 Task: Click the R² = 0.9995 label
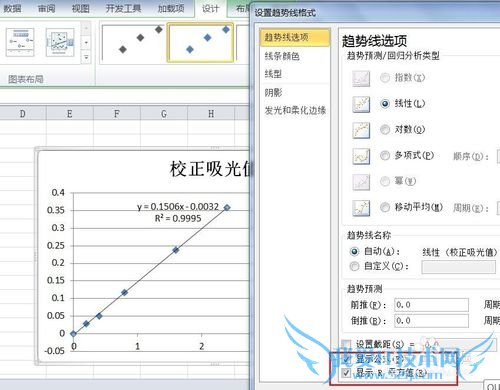click(x=178, y=219)
